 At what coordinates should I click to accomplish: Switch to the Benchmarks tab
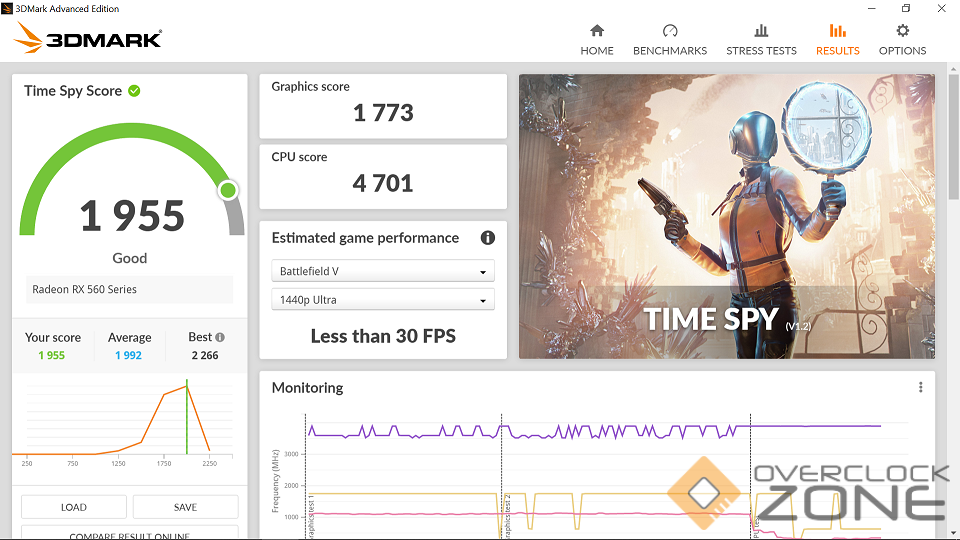[x=670, y=40]
